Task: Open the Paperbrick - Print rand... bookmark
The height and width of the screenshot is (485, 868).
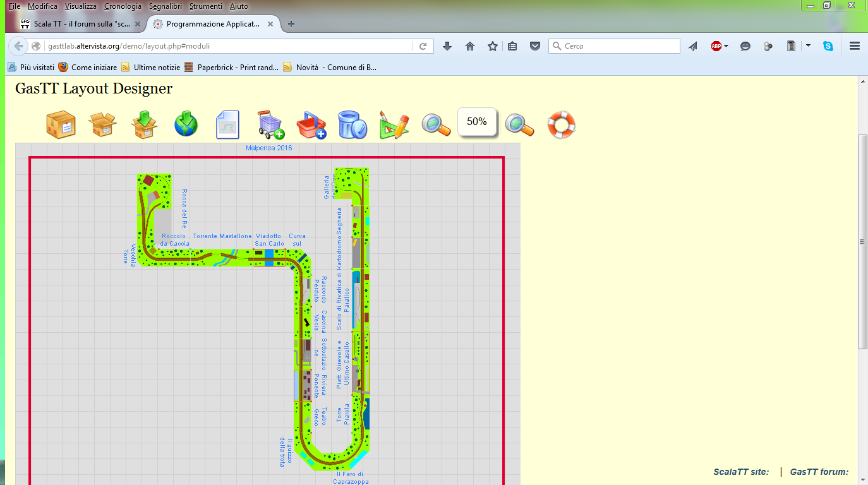Action: click(231, 67)
